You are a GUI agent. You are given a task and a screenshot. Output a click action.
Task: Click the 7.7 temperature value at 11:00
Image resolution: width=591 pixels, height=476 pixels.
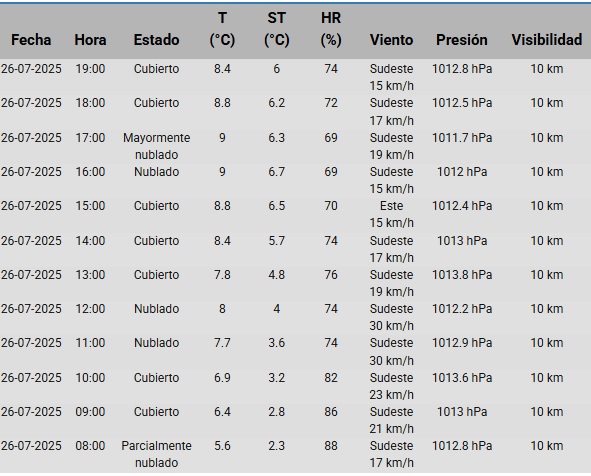[x=222, y=343]
